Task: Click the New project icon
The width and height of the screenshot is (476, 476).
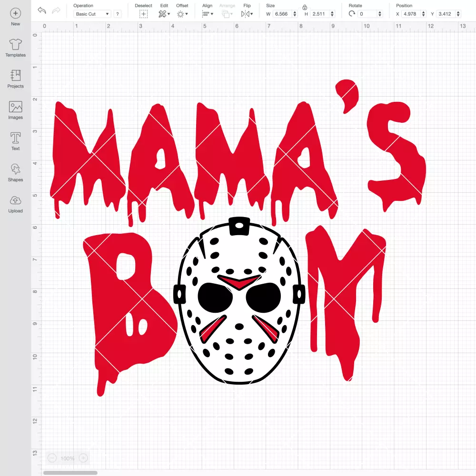Action: click(x=16, y=13)
